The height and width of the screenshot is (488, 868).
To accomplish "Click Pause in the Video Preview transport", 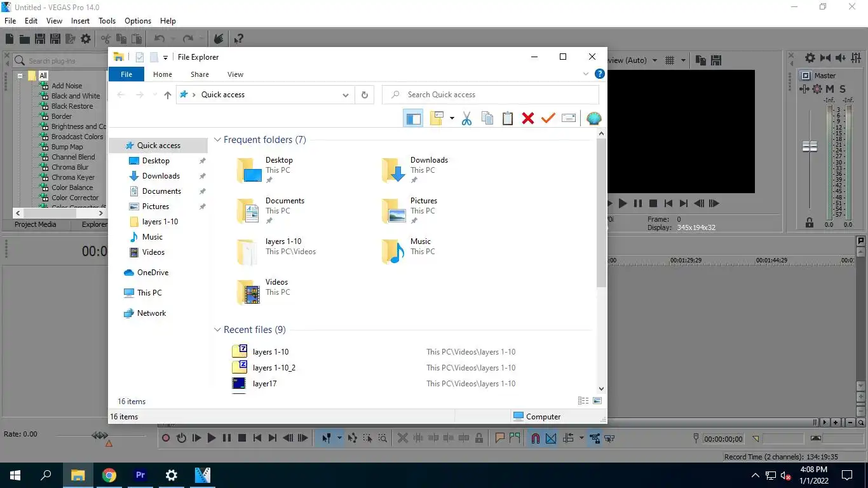I will (638, 203).
